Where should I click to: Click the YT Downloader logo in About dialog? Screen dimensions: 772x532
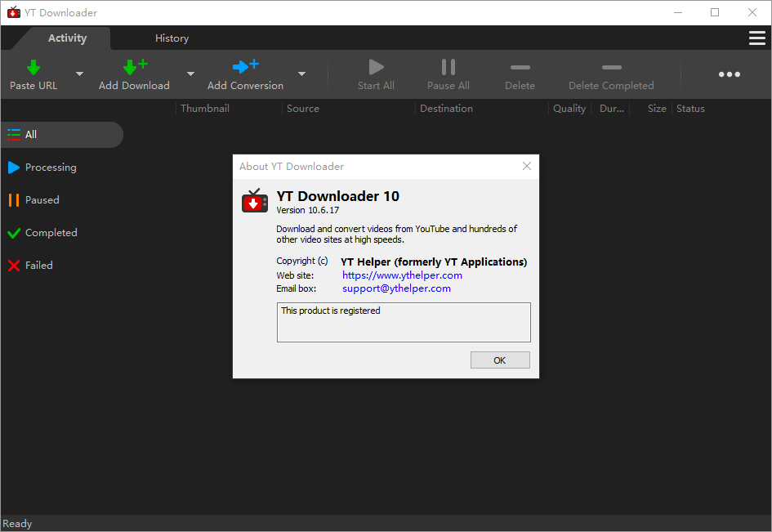[x=255, y=200]
